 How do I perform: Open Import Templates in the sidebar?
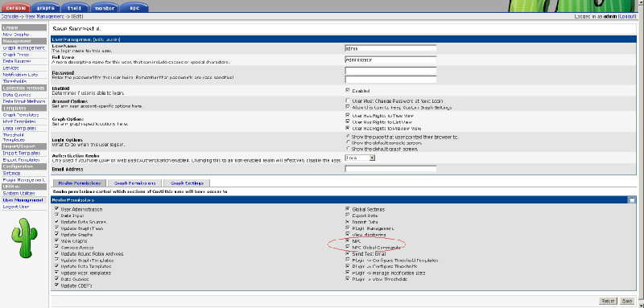point(22,153)
